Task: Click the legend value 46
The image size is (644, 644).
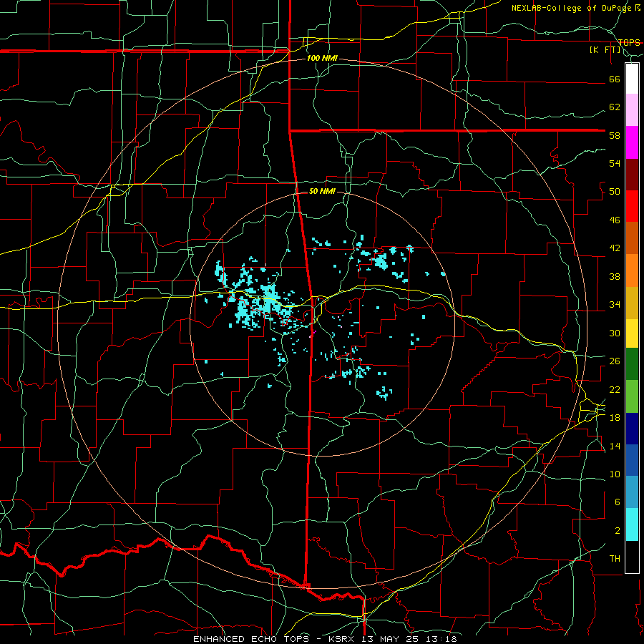Action: tap(615, 220)
